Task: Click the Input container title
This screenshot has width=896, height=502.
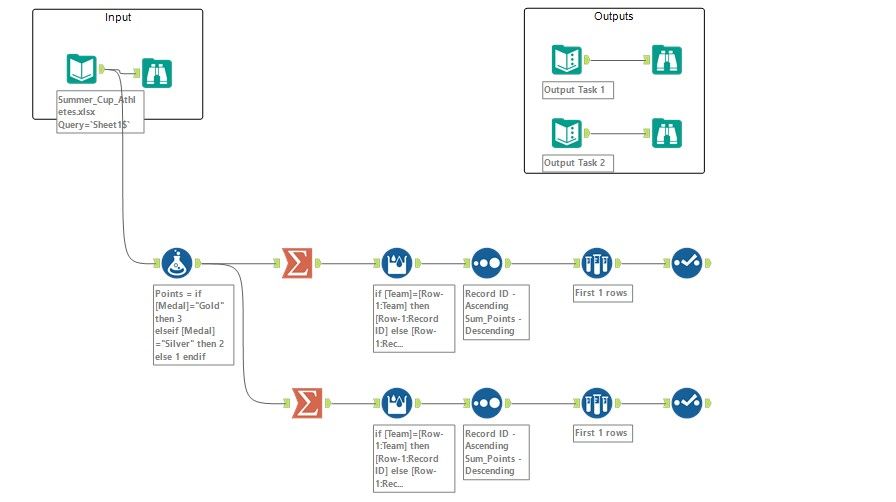Action: (x=118, y=17)
